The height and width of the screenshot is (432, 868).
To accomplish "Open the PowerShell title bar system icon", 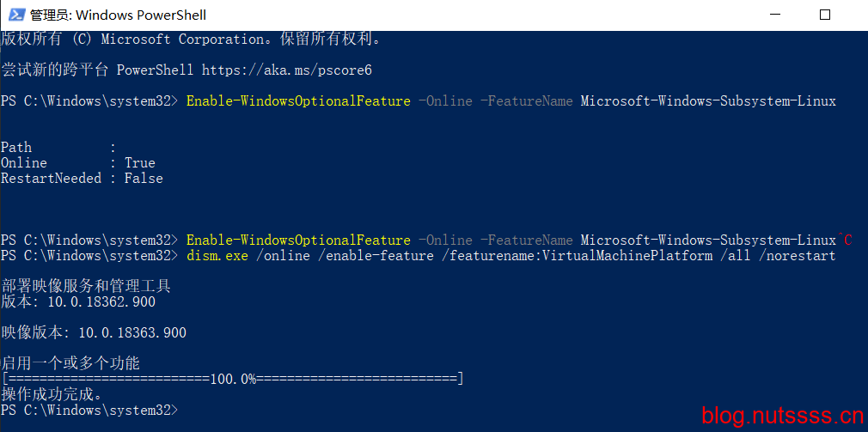I will point(16,15).
